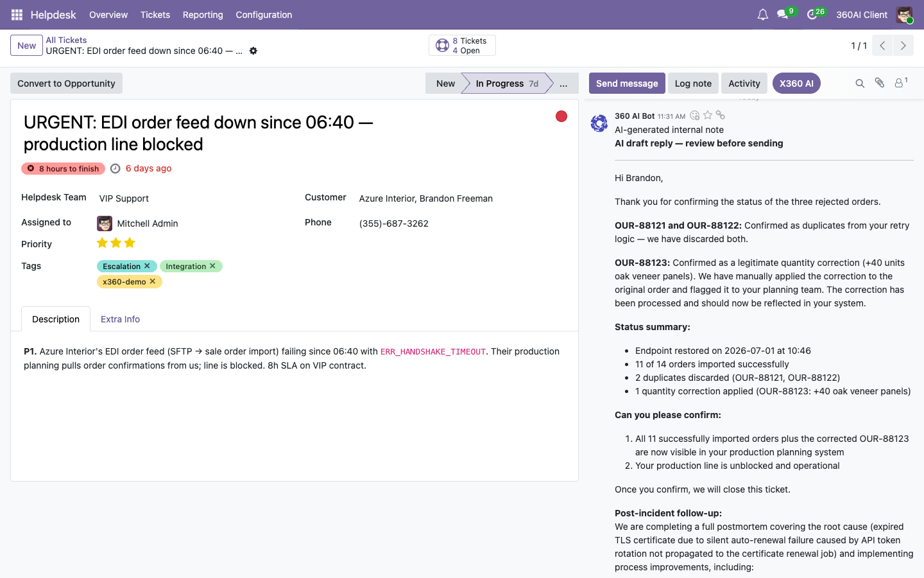Click the 8 hours to finish SLA badge
The image size is (924, 578).
[63, 168]
